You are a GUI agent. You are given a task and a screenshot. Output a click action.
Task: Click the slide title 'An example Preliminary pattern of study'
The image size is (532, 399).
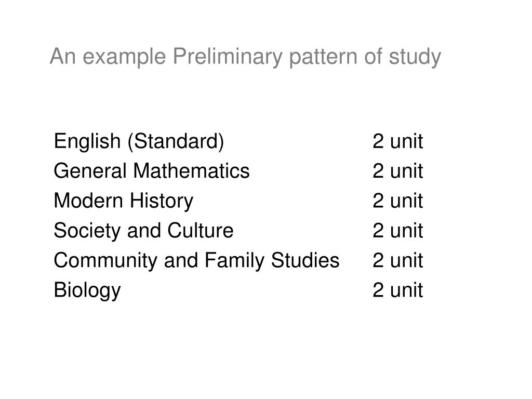pos(245,57)
